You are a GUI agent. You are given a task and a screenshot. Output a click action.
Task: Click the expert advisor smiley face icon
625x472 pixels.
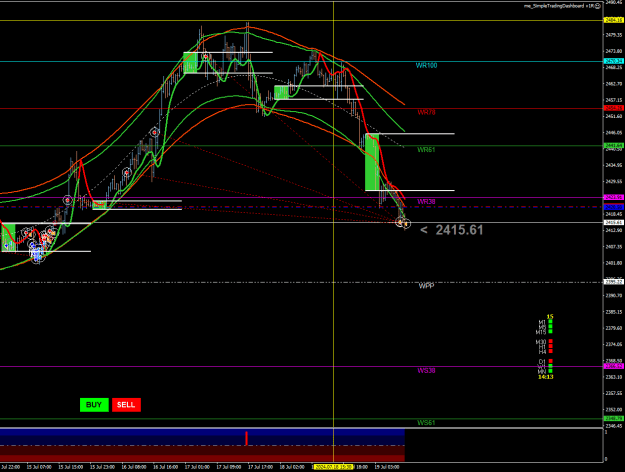pos(598,6)
